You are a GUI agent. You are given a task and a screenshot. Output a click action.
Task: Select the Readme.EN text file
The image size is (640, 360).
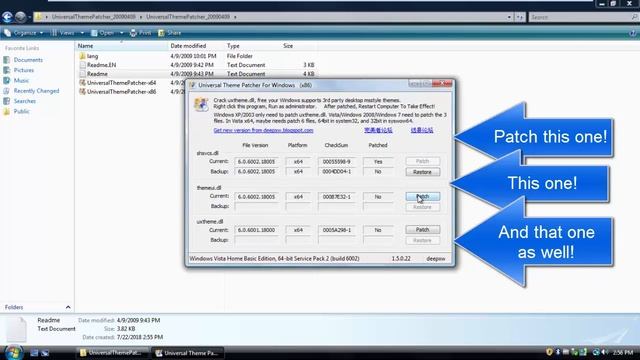point(98,65)
